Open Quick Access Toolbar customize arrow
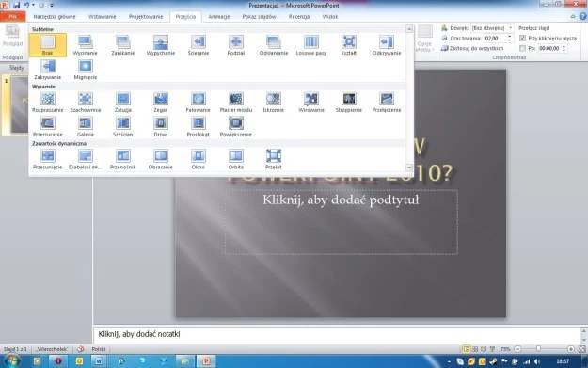The image size is (588, 368). click(x=52, y=6)
